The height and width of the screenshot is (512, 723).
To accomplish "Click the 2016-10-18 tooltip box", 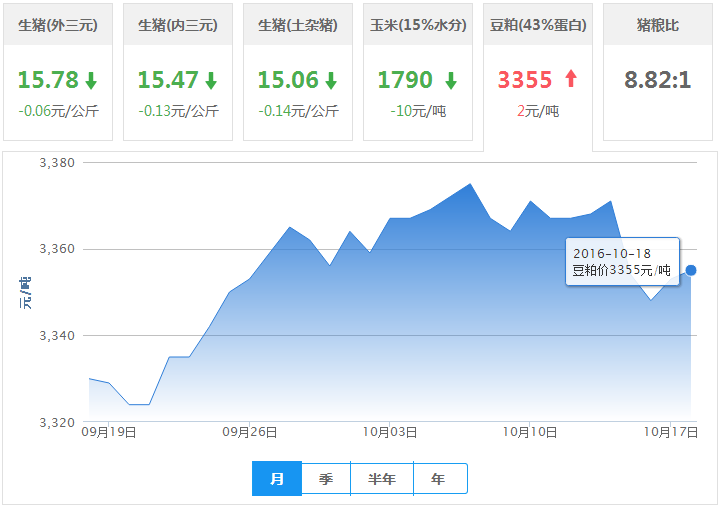I will (622, 262).
